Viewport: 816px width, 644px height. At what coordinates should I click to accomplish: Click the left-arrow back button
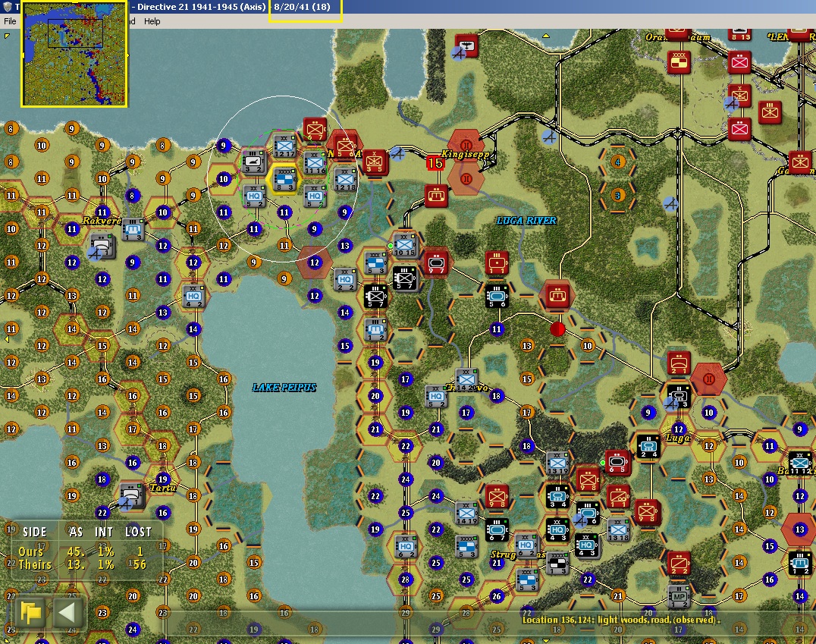click(67, 612)
